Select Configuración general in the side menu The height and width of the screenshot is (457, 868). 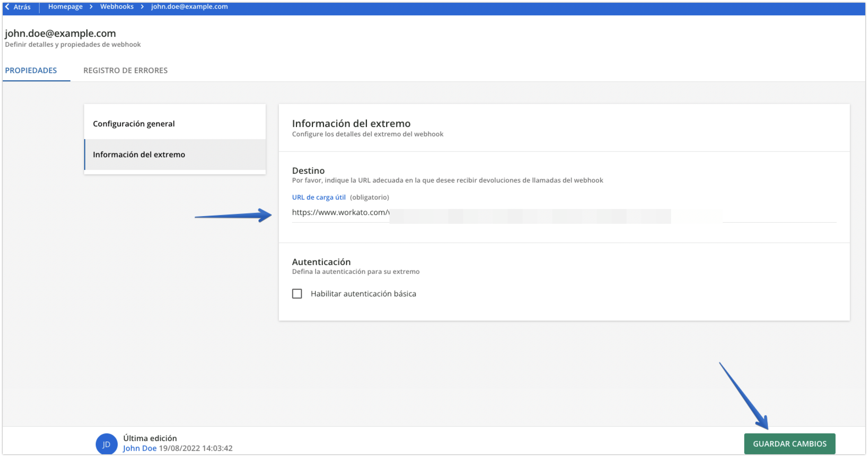pyautogui.click(x=134, y=123)
